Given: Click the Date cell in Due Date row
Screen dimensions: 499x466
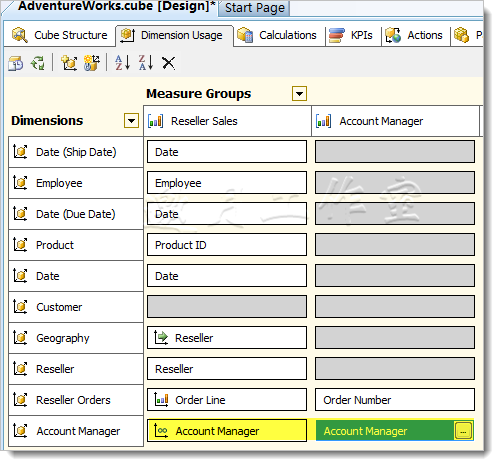Looking at the screenshot, I should (227, 214).
